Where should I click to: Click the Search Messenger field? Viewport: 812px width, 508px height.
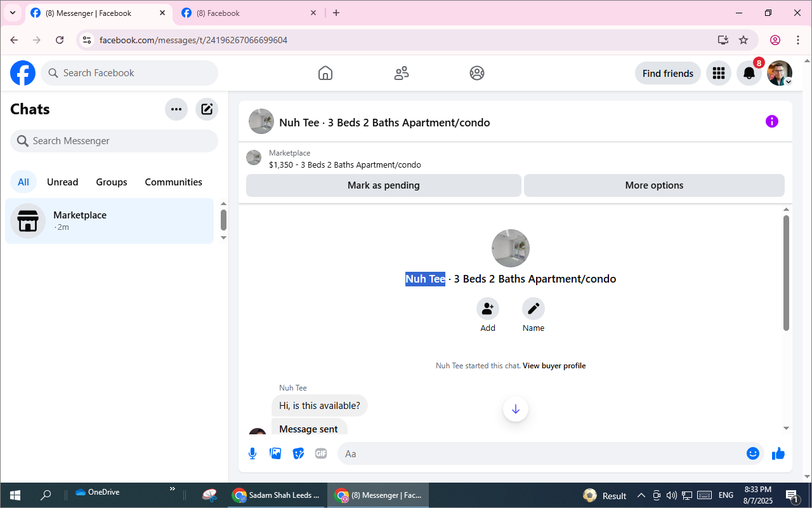(114, 141)
